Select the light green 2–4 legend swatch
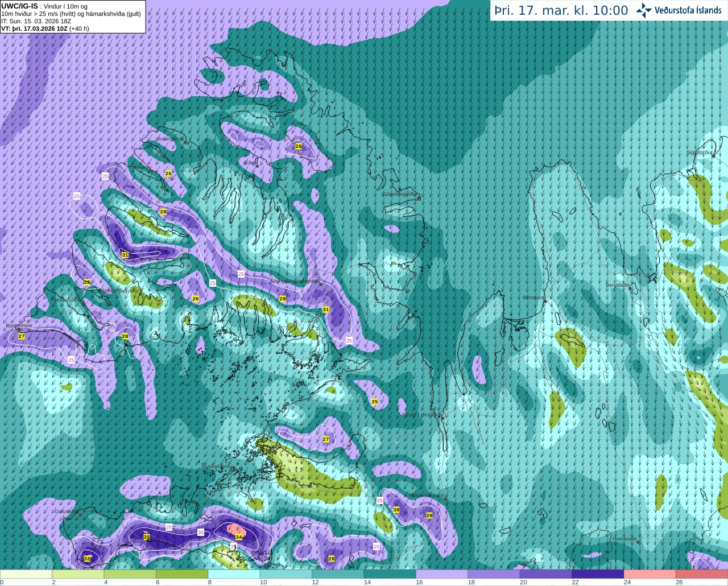This screenshot has height=586, width=728. (x=78, y=574)
